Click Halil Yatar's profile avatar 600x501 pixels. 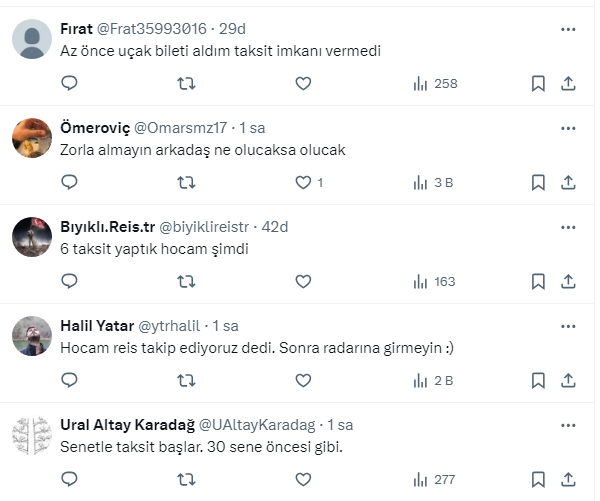click(x=32, y=336)
